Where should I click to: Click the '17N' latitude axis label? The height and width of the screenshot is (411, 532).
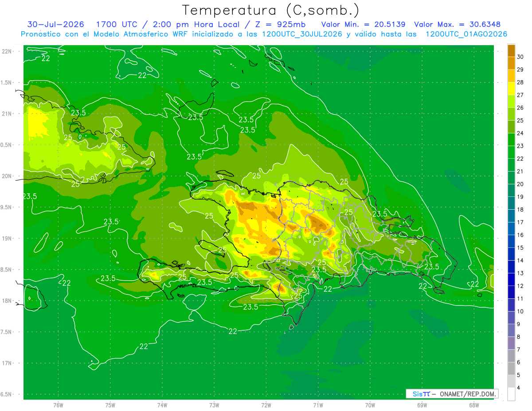7,363
